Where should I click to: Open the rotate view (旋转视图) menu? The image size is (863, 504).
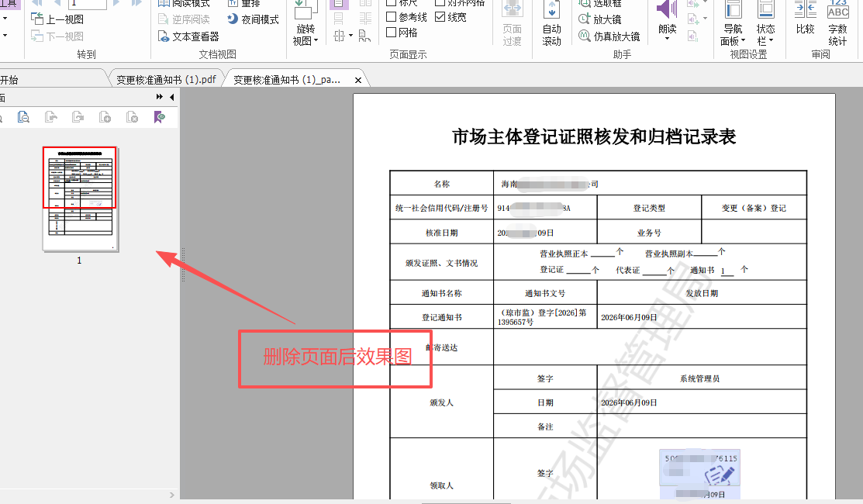306,24
